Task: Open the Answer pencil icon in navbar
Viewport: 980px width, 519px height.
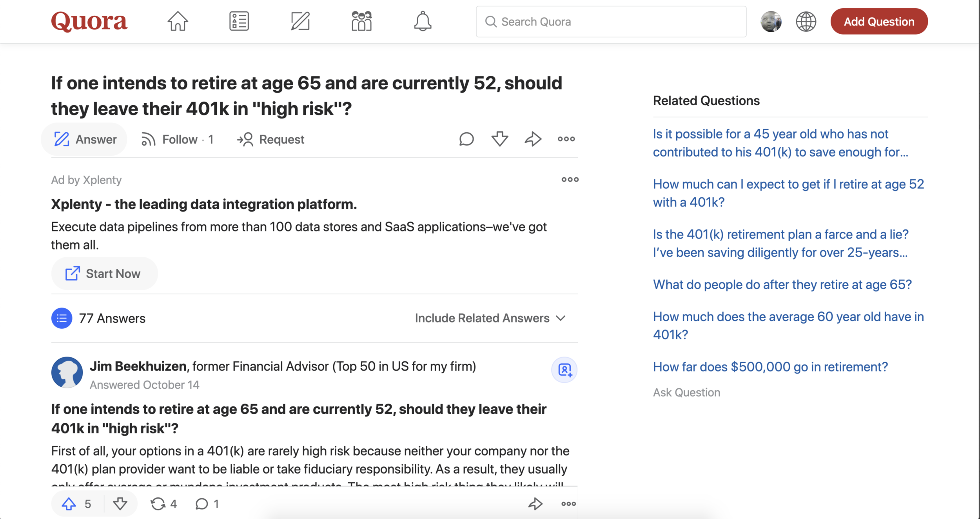Action: click(x=300, y=21)
